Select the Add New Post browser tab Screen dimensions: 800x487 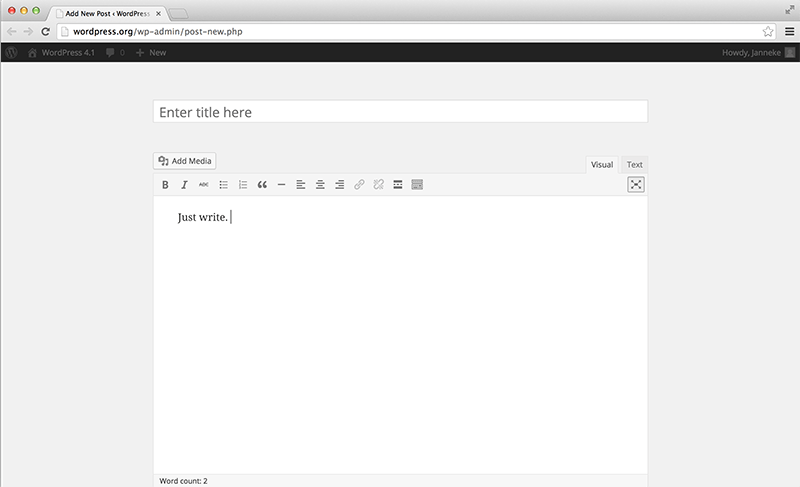click(x=107, y=14)
